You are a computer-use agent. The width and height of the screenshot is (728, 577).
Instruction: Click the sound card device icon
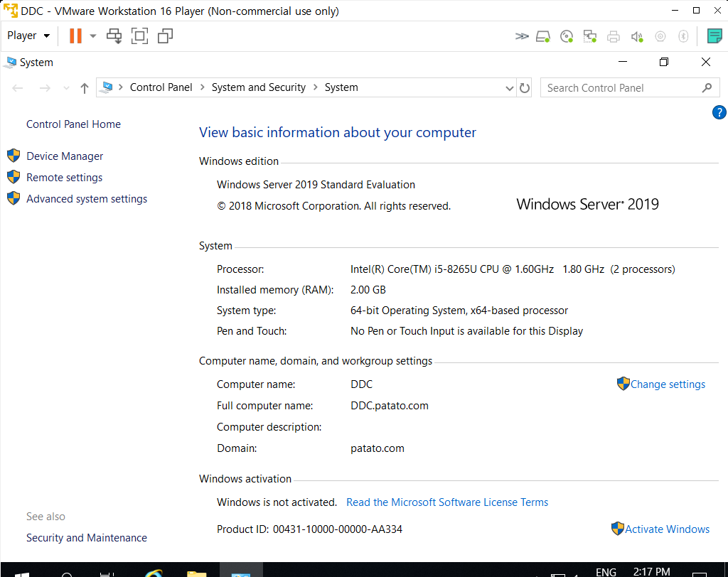coord(637,36)
